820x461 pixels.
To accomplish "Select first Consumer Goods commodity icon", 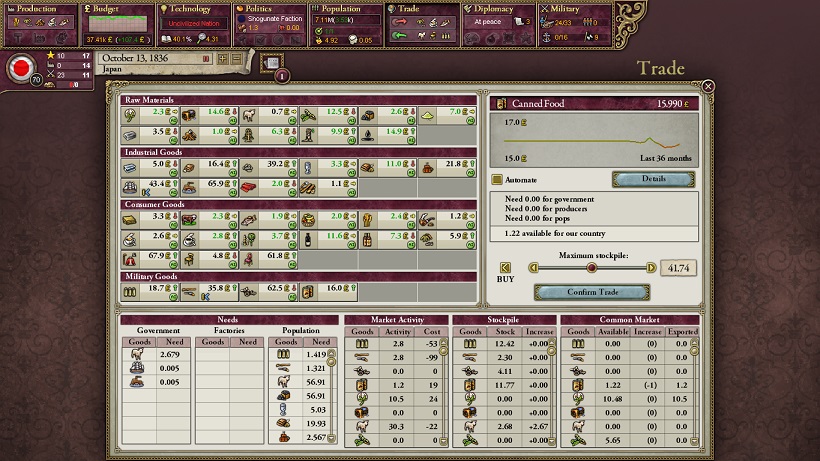I will click(x=132, y=218).
